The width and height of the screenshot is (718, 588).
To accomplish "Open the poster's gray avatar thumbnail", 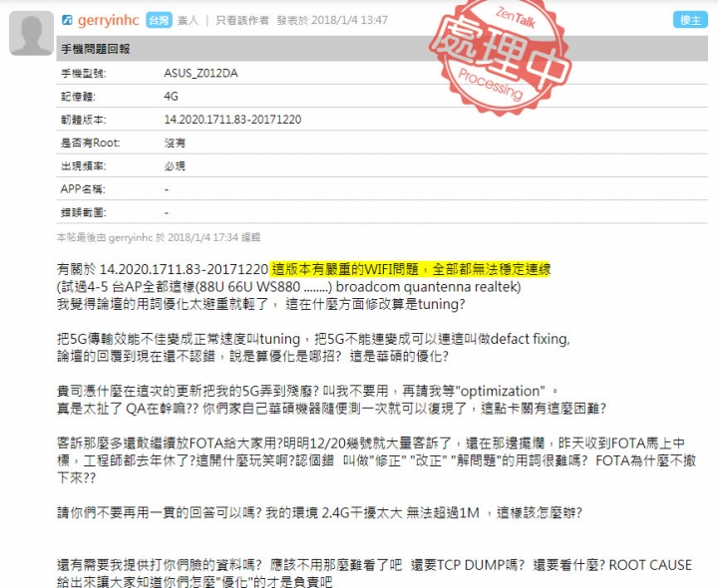I will coord(31,33).
